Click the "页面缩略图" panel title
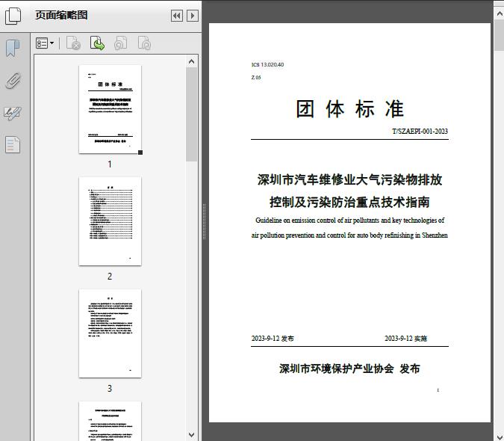This screenshot has height=441, width=504. click(61, 15)
